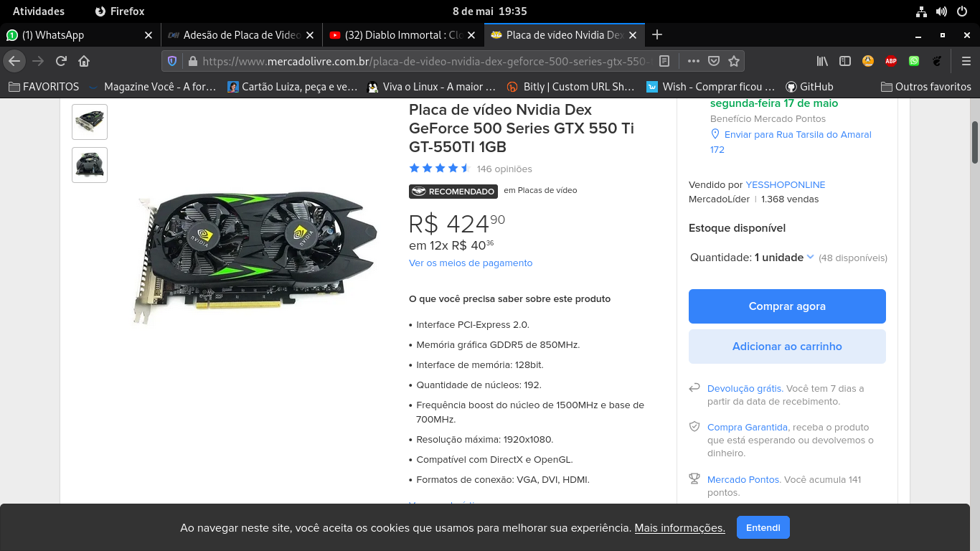Open Outros favoritos bookmarks folder
Viewport: 980px width, 551px height.
926,87
